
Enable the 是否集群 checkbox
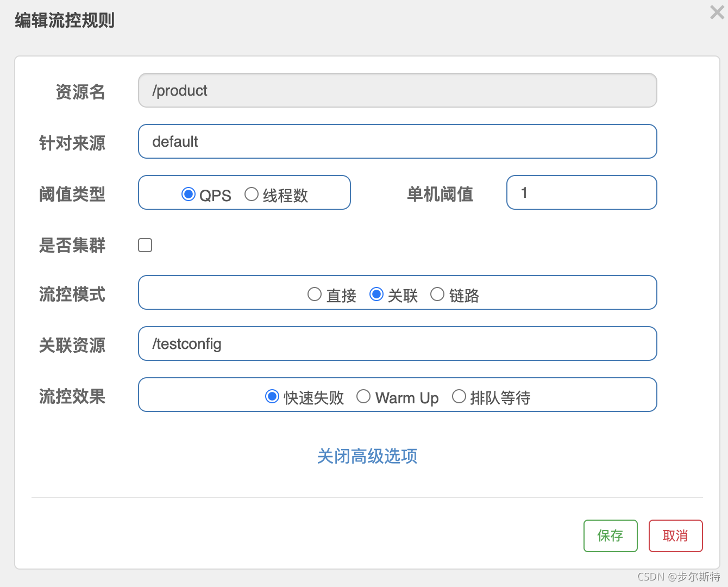point(145,245)
